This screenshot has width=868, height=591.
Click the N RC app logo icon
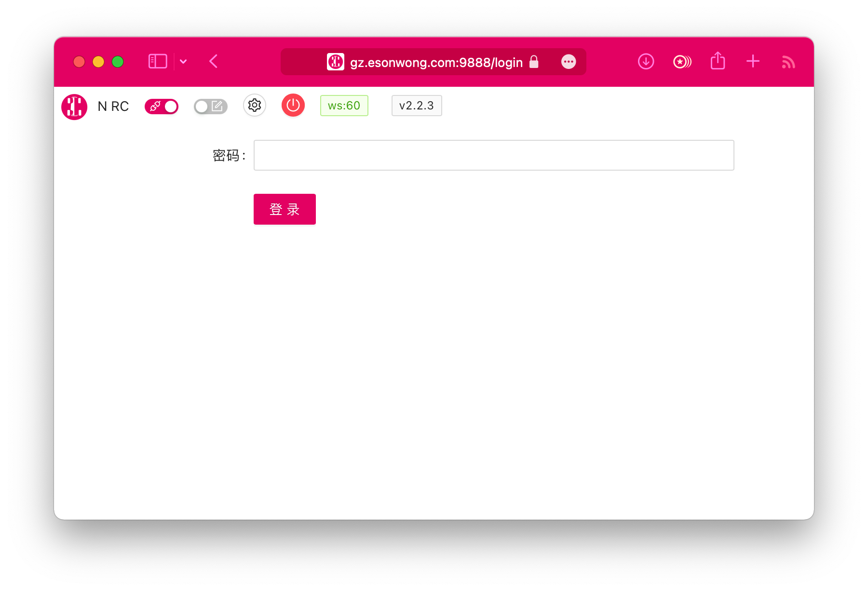(74, 106)
